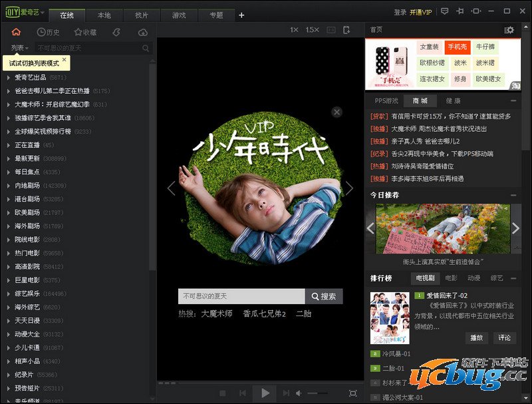Open the cloud download icon
Viewport: 532px width, 404px height.
pos(143,32)
